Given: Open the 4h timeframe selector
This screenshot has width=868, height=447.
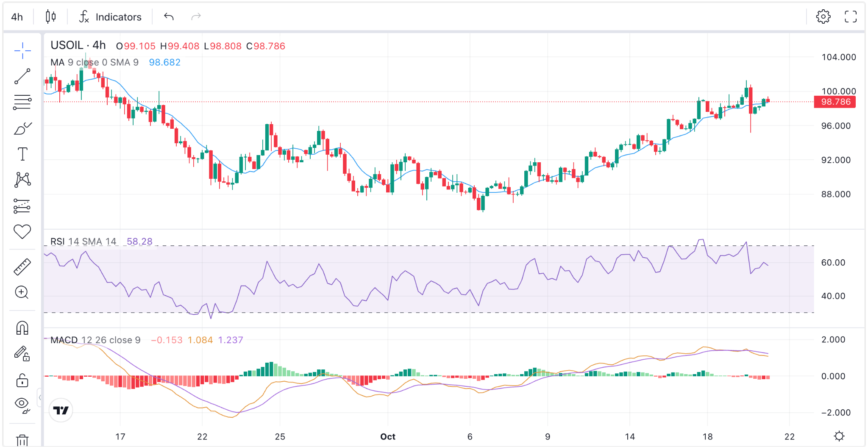Looking at the screenshot, I should (17, 17).
